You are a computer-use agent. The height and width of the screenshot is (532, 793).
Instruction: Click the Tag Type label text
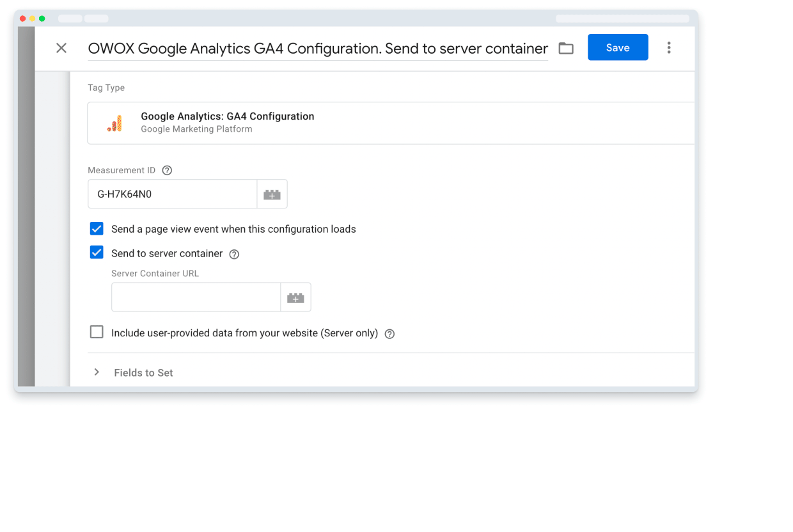coord(106,88)
